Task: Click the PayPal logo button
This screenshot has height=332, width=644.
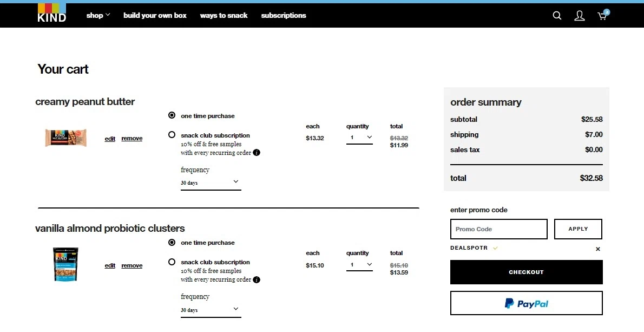Action: (527, 303)
